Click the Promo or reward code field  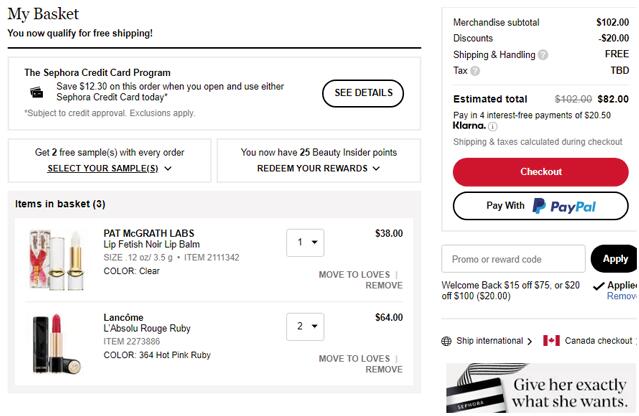(513, 259)
